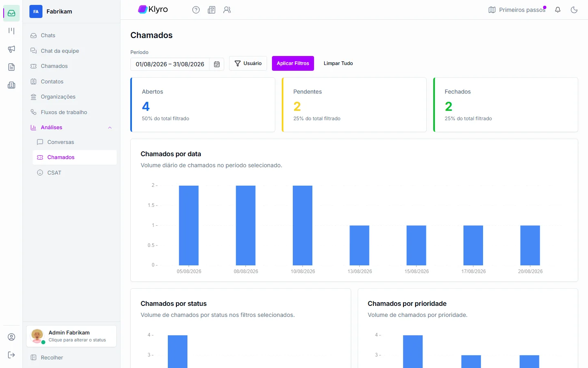
Task: Click the Abertos summary card
Action: pyautogui.click(x=203, y=105)
